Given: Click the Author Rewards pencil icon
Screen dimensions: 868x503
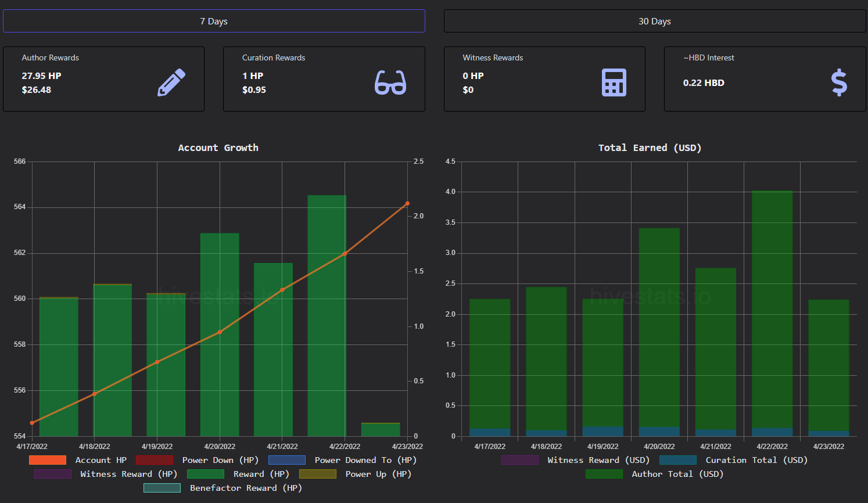Looking at the screenshot, I should [x=171, y=82].
